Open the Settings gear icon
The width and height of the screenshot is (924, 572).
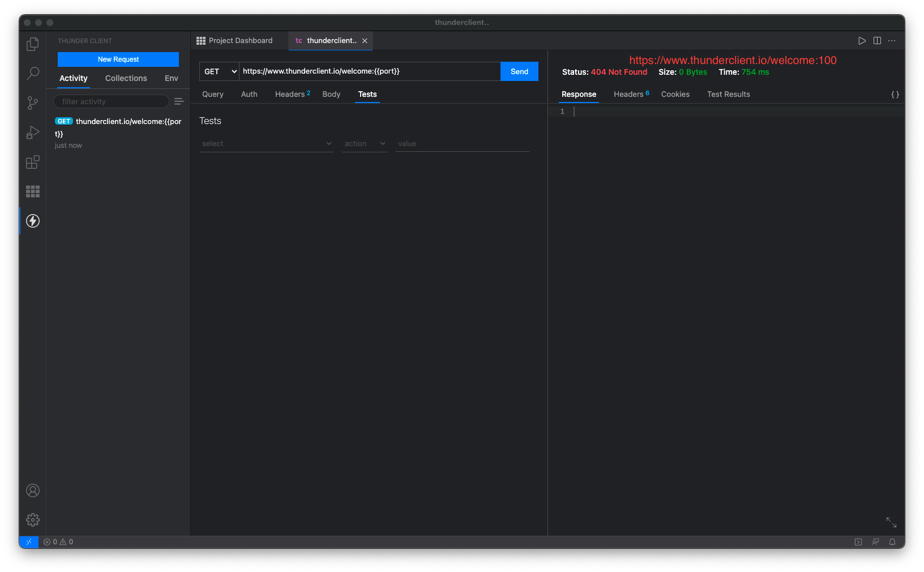coord(32,519)
